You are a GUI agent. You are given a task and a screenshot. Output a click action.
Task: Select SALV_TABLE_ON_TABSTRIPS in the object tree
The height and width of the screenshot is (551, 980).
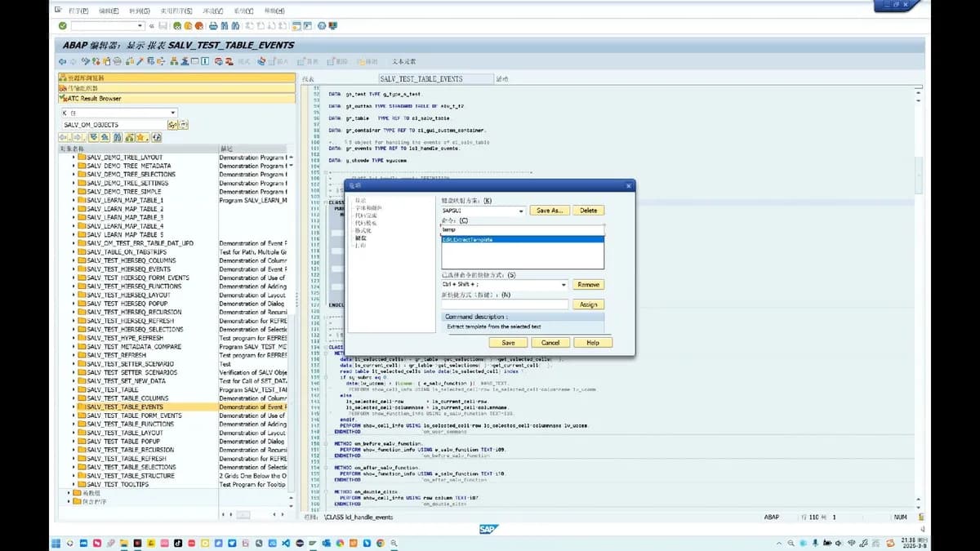pyautogui.click(x=126, y=251)
